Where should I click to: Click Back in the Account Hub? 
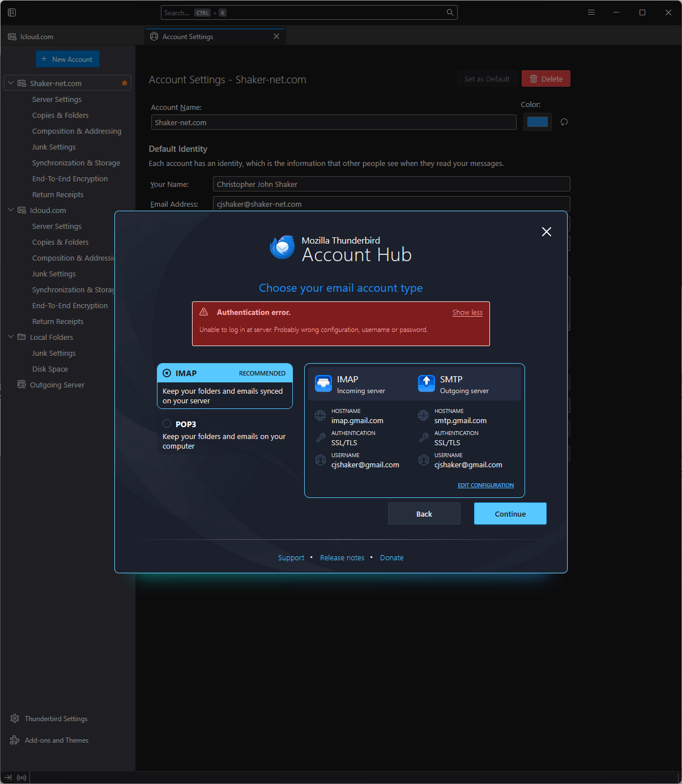(424, 514)
